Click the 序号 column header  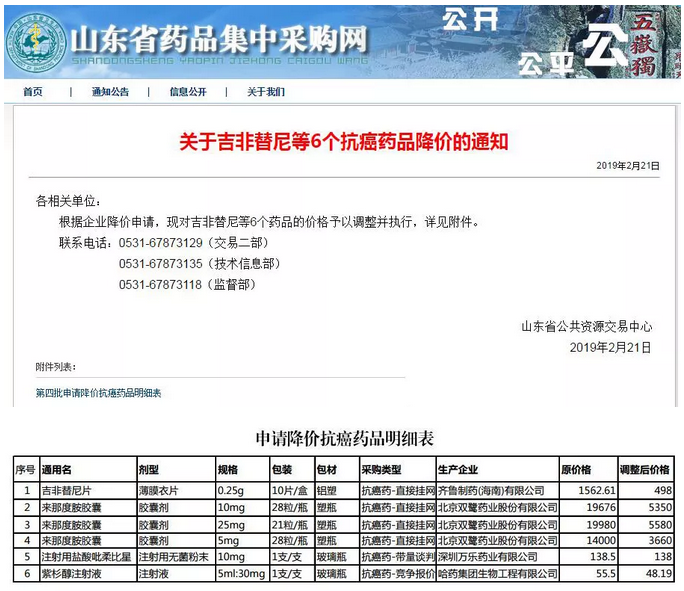[x=27, y=469]
